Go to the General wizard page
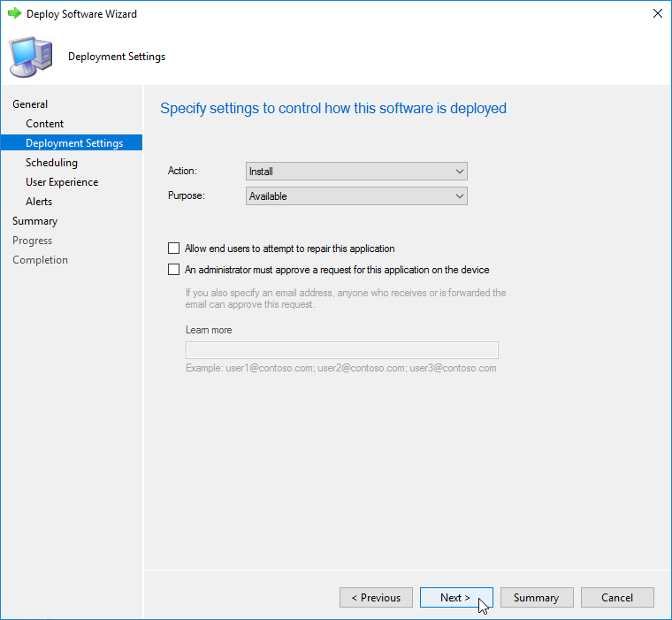 30,104
